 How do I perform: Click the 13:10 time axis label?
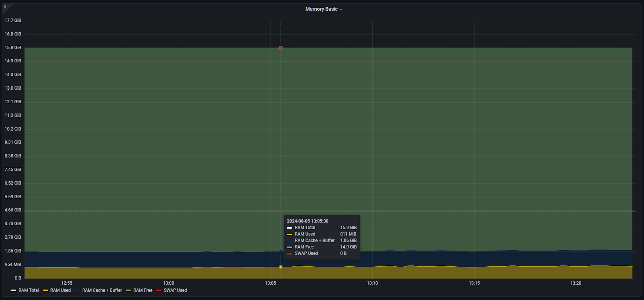click(x=372, y=283)
